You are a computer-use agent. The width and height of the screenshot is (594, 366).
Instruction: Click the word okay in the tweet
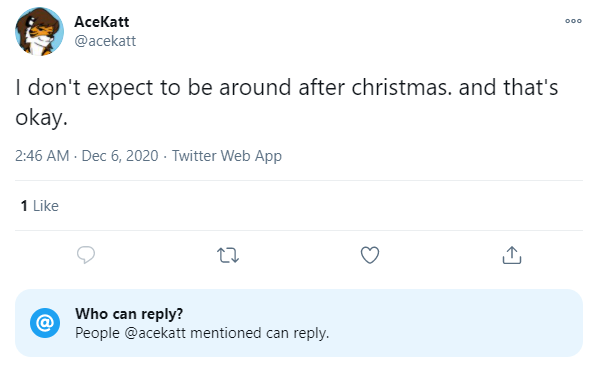click(39, 117)
